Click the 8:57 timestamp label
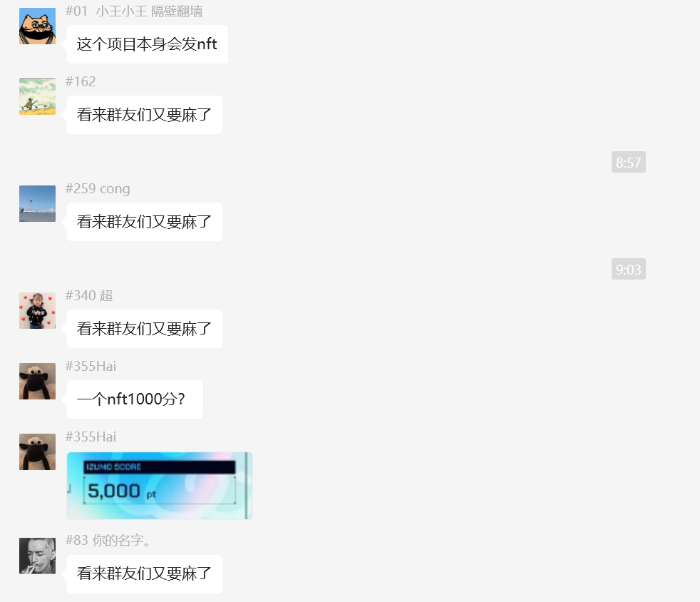Image resolution: width=700 pixels, height=602 pixels. (629, 162)
